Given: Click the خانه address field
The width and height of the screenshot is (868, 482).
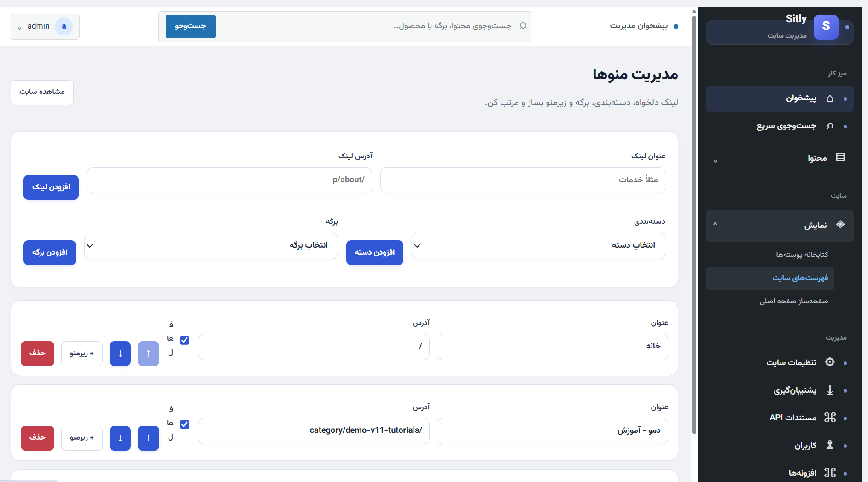Looking at the screenshot, I should (x=314, y=347).
